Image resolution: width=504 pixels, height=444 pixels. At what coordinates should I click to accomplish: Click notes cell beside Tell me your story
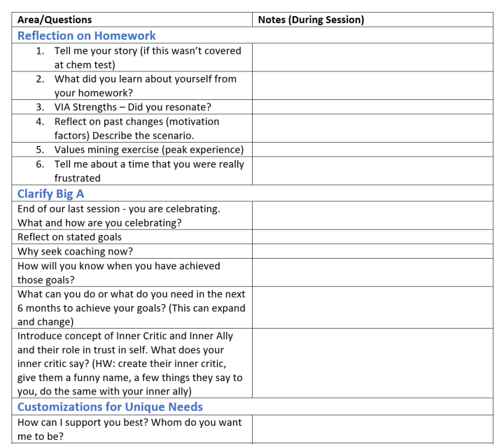(372, 57)
